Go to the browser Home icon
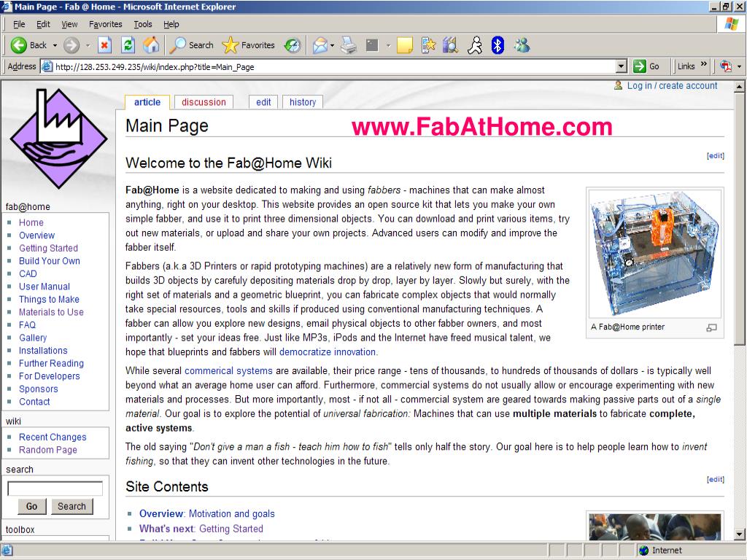747x560 pixels. [151, 45]
